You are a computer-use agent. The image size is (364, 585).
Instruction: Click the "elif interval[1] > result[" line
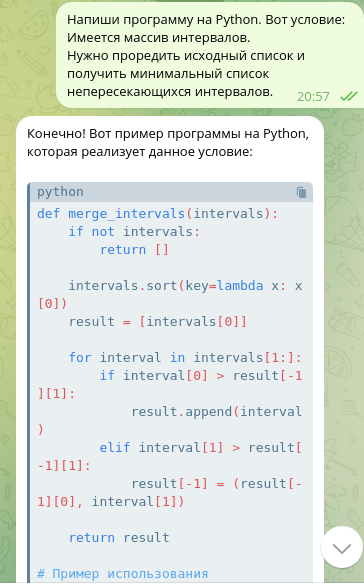click(201, 447)
